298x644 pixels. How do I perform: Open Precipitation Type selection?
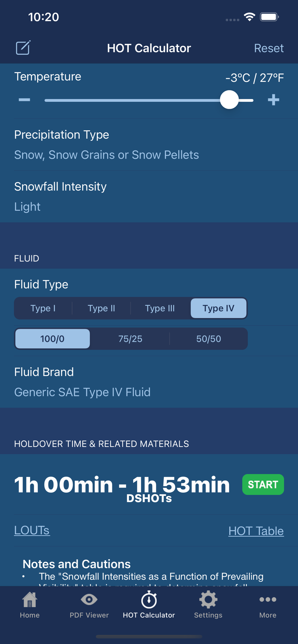[149, 145]
